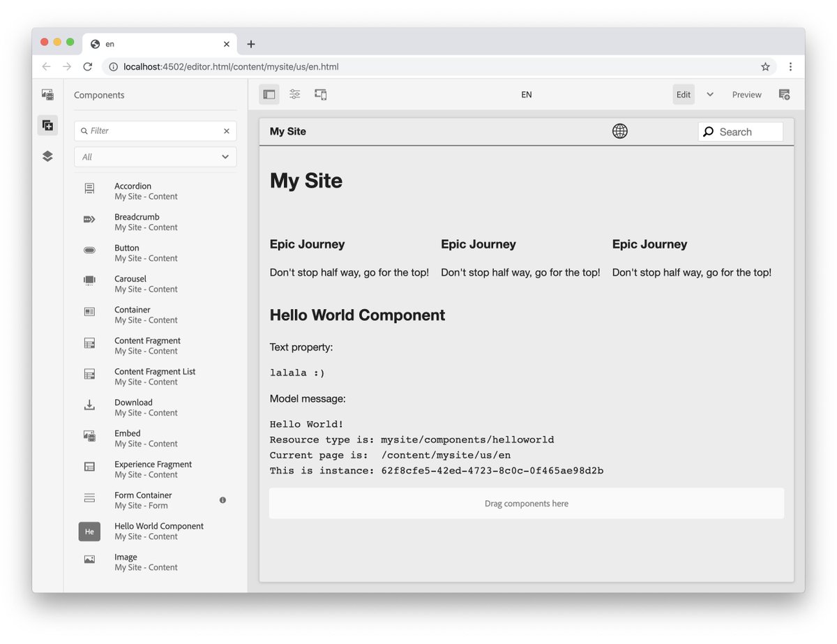This screenshot has height=644, width=837.
Task: Select the Container component icon
Action: click(x=89, y=312)
